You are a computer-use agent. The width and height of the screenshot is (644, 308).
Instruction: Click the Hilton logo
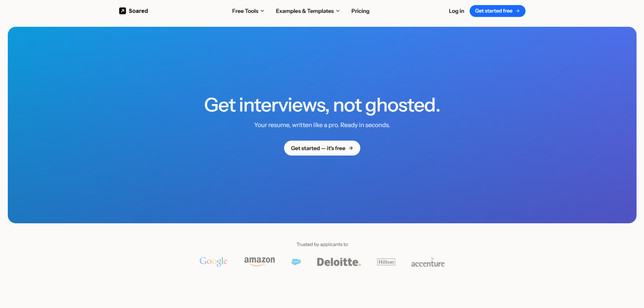pos(386,262)
